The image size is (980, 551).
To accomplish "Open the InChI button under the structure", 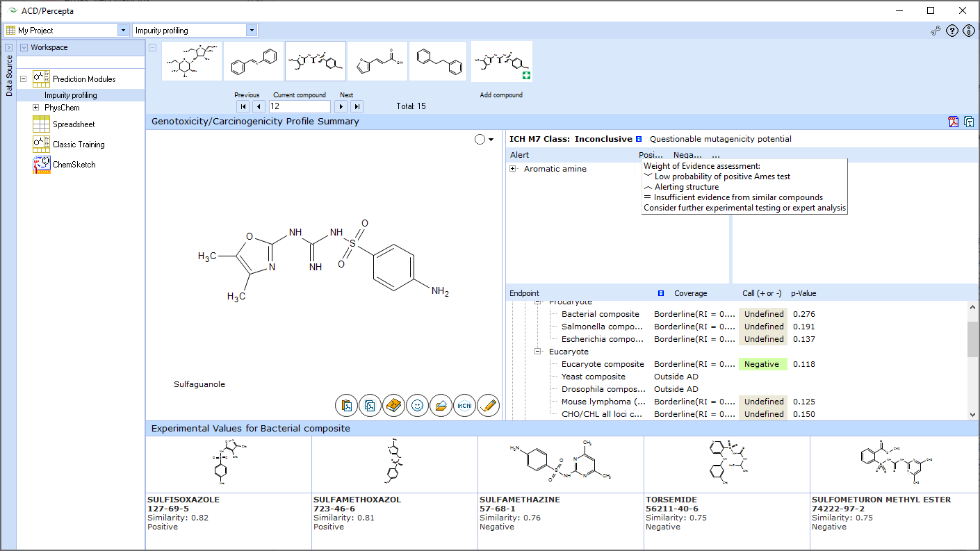I will coord(464,405).
